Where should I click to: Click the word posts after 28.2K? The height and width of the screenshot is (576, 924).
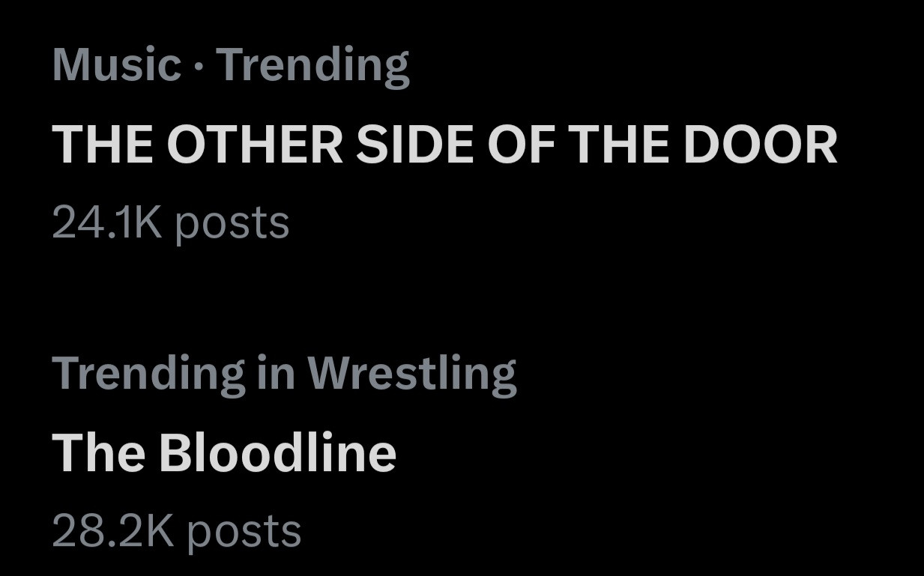244,531
